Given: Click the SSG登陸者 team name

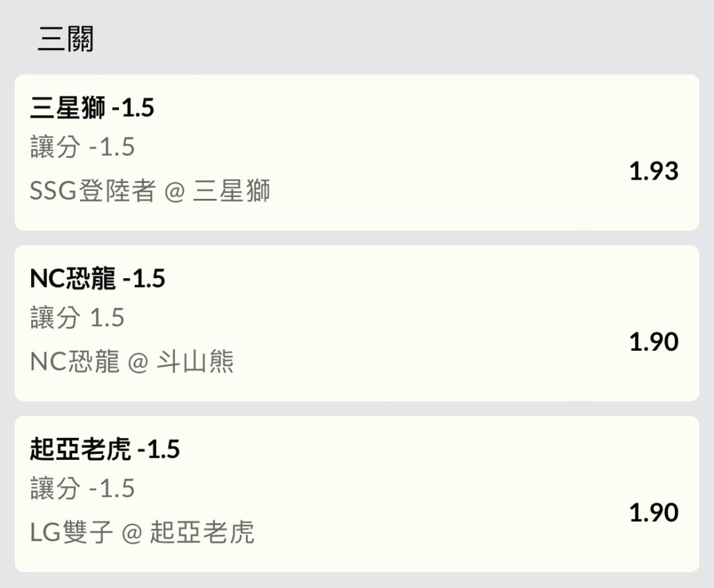Looking at the screenshot, I should pyautogui.click(x=93, y=190).
